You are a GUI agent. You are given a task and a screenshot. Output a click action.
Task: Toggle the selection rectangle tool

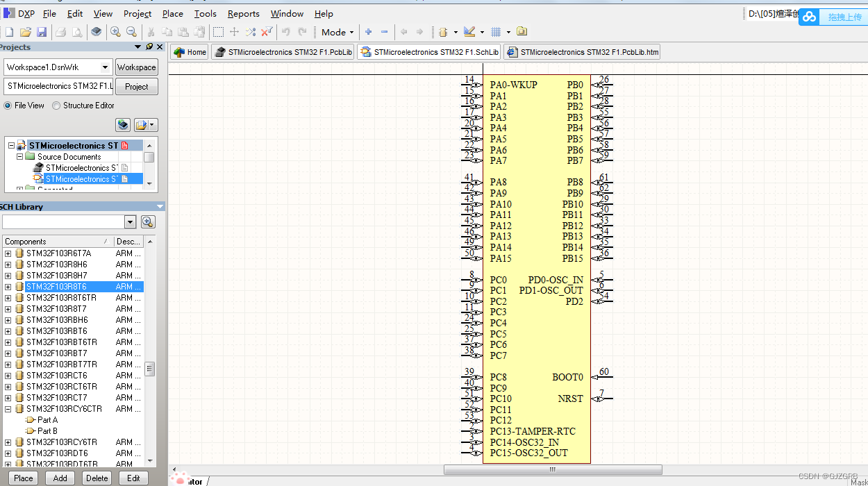point(217,31)
